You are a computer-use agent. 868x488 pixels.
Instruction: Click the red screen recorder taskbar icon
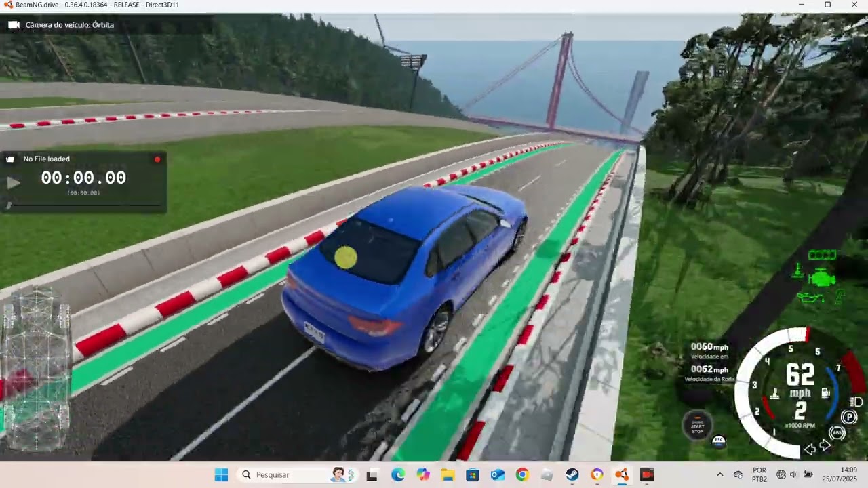647,474
